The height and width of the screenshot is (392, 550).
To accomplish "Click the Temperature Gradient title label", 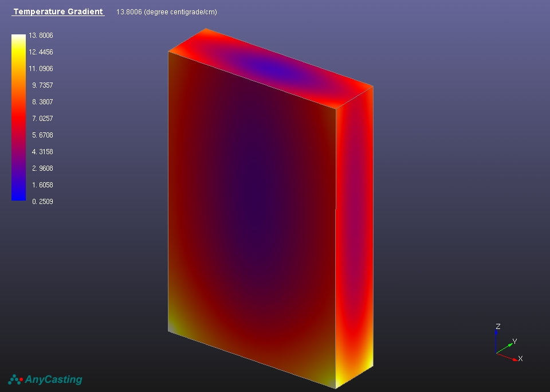I will click(x=58, y=11).
